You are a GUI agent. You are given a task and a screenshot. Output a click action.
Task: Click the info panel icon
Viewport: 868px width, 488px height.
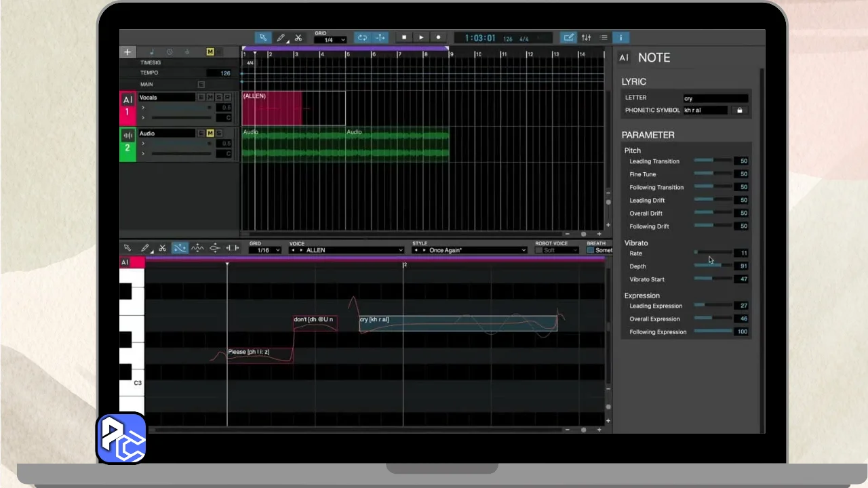click(620, 38)
